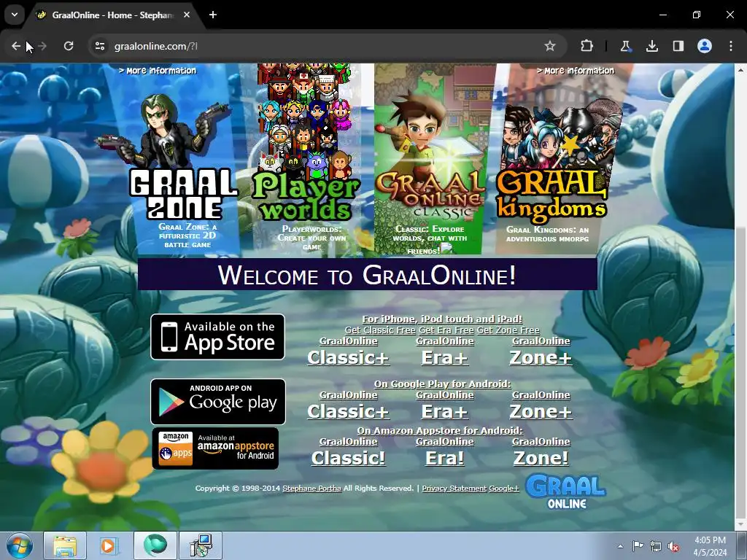747x560 pixels.
Task: Open the Downloads icon
Action: pyautogui.click(x=651, y=46)
